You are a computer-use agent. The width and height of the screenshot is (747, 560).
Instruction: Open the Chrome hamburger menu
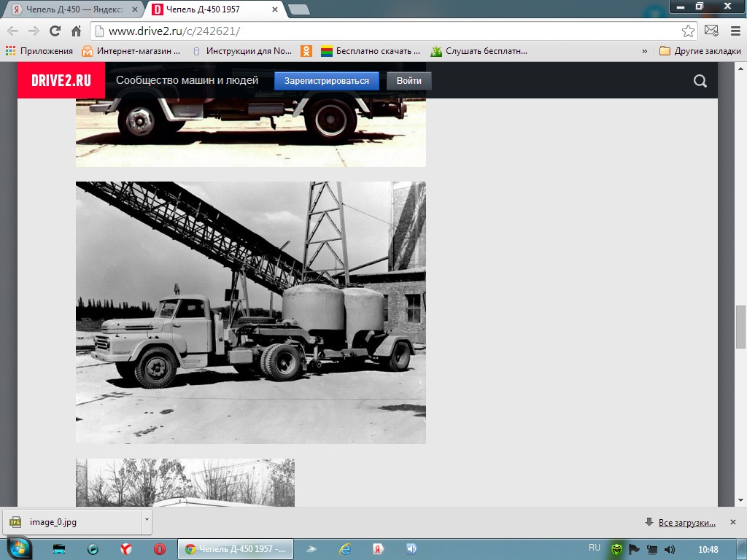point(732,31)
